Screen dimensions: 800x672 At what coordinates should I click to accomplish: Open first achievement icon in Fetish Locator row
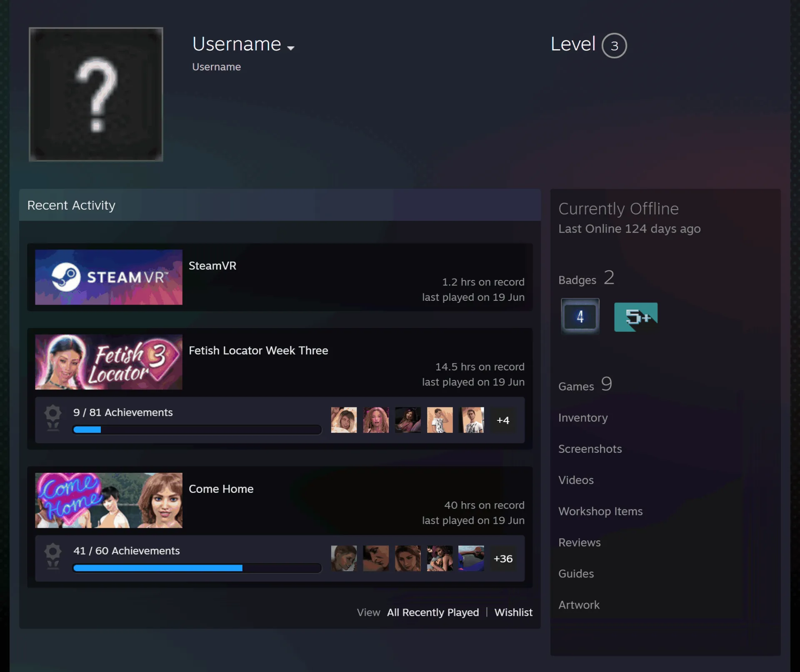(x=344, y=420)
